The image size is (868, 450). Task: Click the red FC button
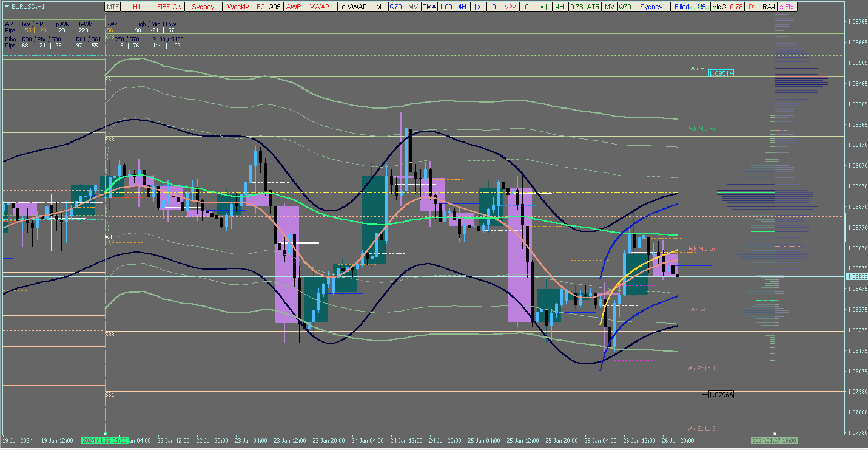point(261,7)
